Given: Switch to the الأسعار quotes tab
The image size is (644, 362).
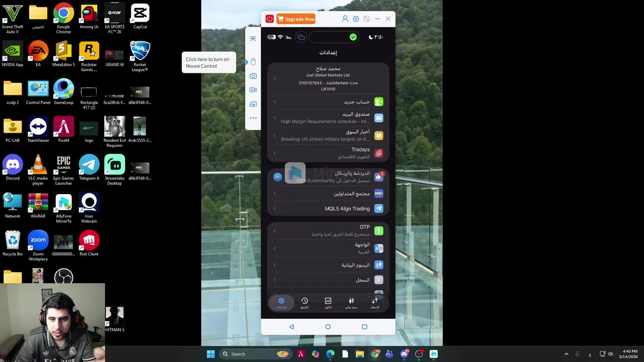Looking at the screenshot, I should (375, 303).
